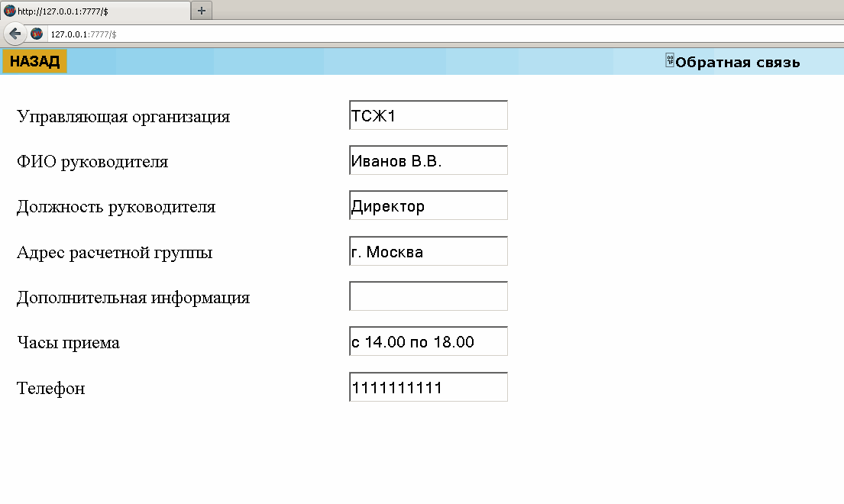Click the Управляющая организация label text

click(123, 117)
